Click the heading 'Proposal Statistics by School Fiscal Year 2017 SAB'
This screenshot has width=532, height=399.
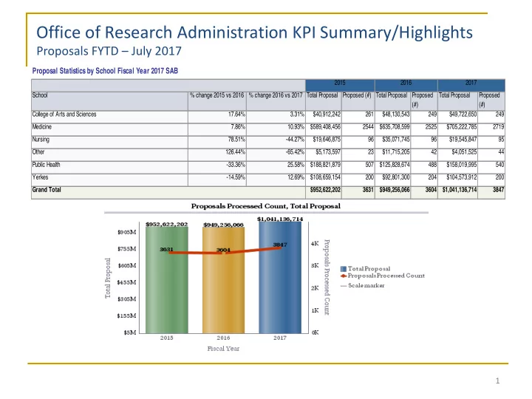pyautogui.click(x=105, y=71)
